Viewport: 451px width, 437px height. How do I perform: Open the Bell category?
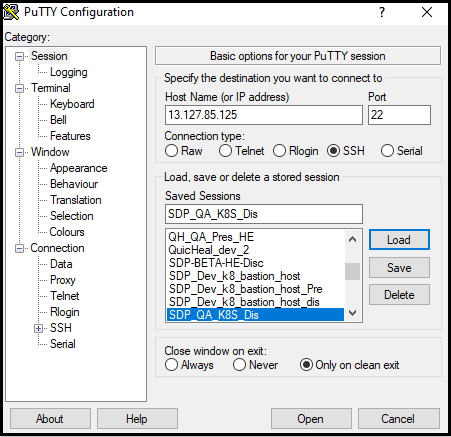click(x=58, y=120)
